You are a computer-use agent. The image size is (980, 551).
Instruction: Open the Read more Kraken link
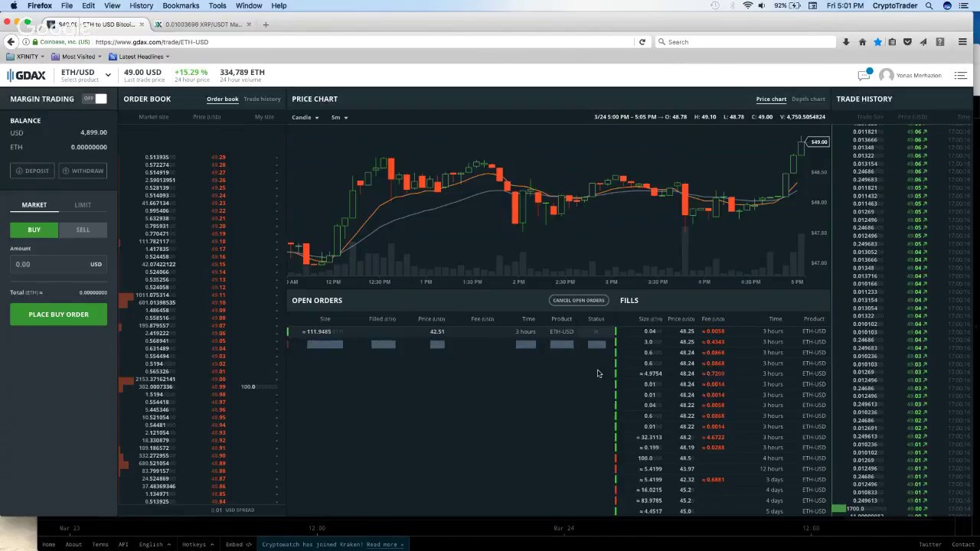[x=384, y=544]
